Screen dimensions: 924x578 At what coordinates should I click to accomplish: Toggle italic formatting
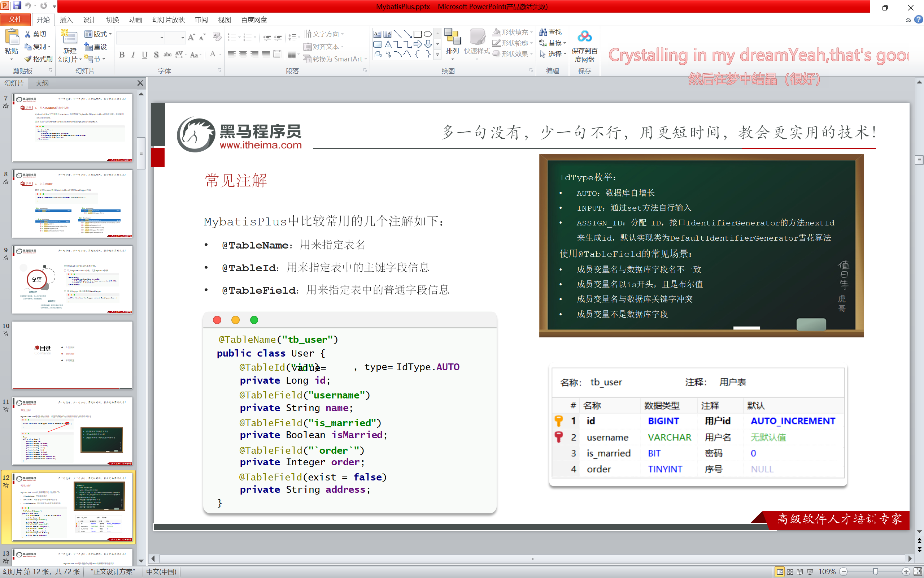point(133,55)
